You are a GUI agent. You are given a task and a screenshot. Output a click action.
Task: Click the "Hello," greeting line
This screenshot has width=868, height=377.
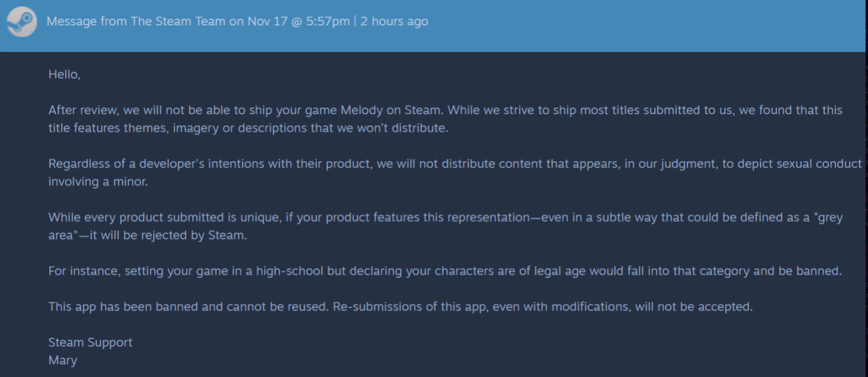coord(64,75)
